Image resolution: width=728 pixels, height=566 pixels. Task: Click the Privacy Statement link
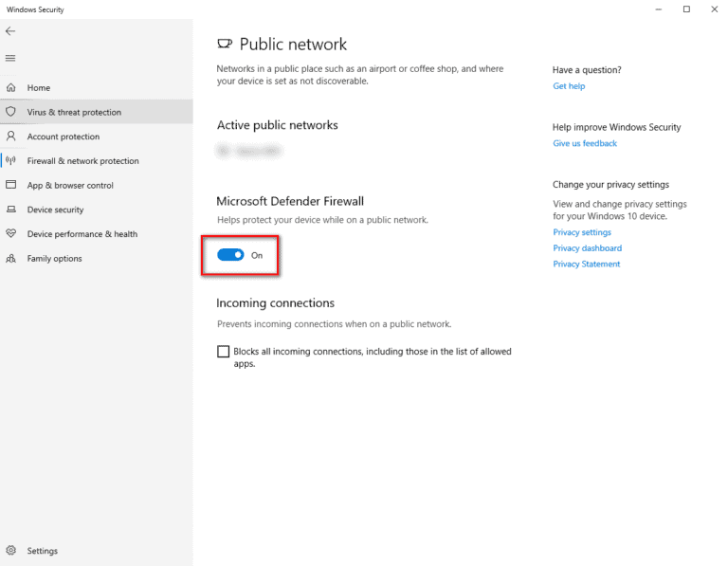(586, 265)
